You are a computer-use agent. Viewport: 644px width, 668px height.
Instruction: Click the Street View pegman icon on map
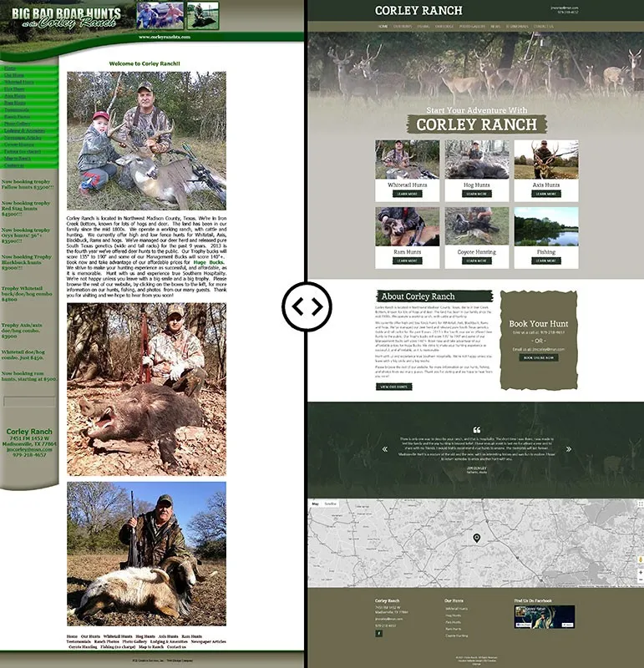point(640,559)
